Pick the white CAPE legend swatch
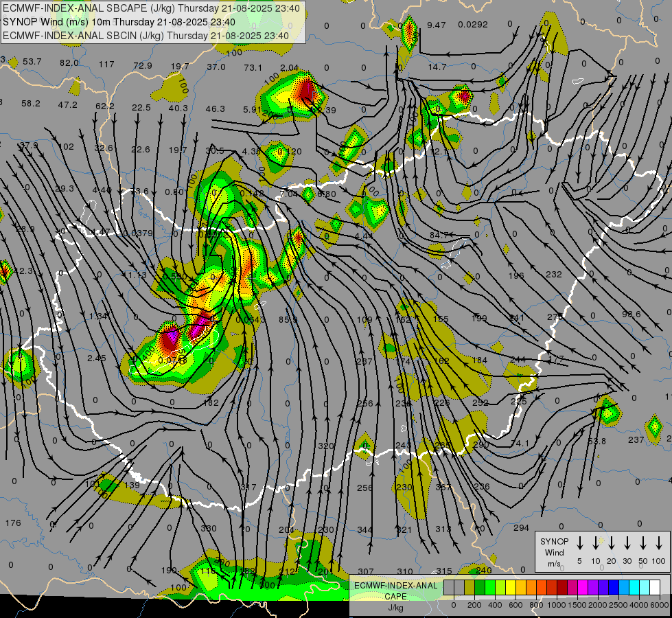Screen dimensions: 672x618 [655, 588]
